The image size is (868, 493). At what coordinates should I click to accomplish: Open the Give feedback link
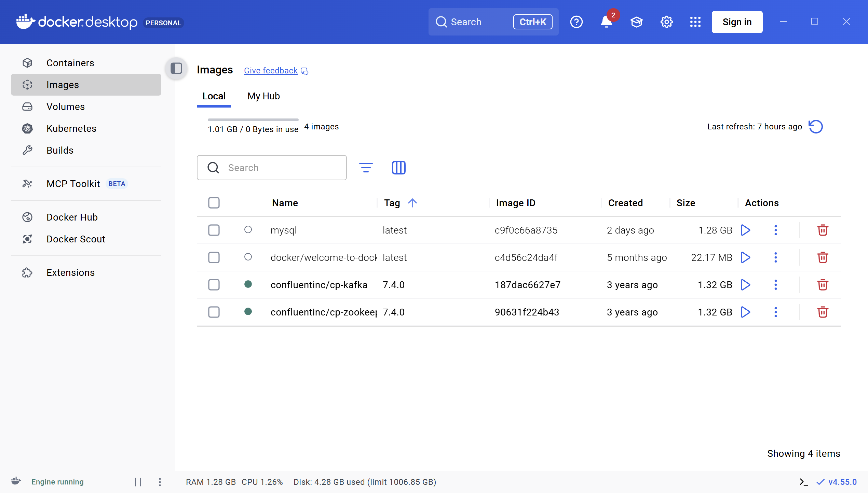[x=271, y=71]
